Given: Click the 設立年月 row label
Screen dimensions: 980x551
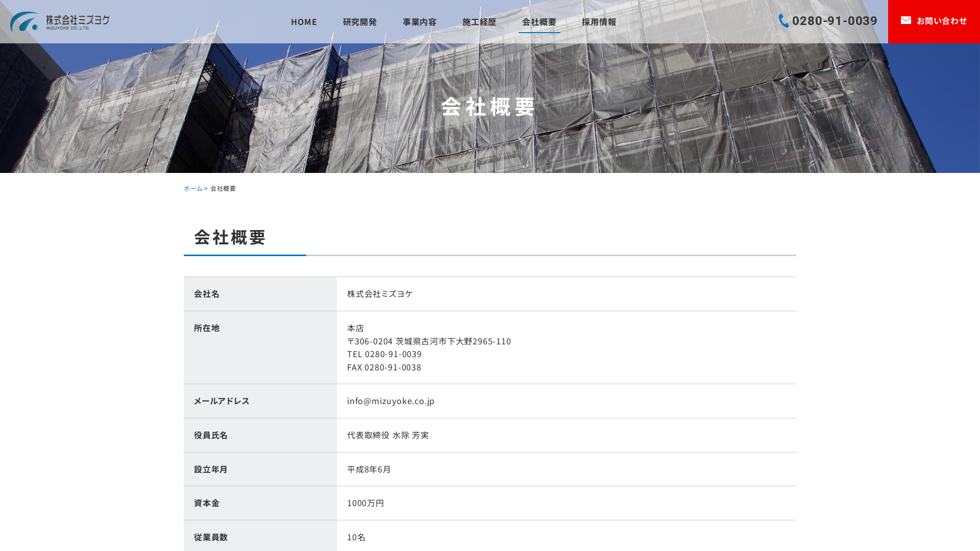Looking at the screenshot, I should tap(211, 469).
